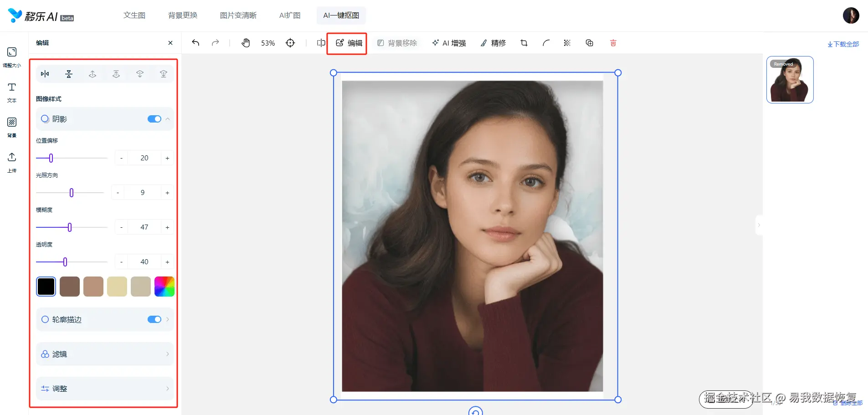Open the 53% zoom level control
The width and height of the screenshot is (868, 415).
268,43
